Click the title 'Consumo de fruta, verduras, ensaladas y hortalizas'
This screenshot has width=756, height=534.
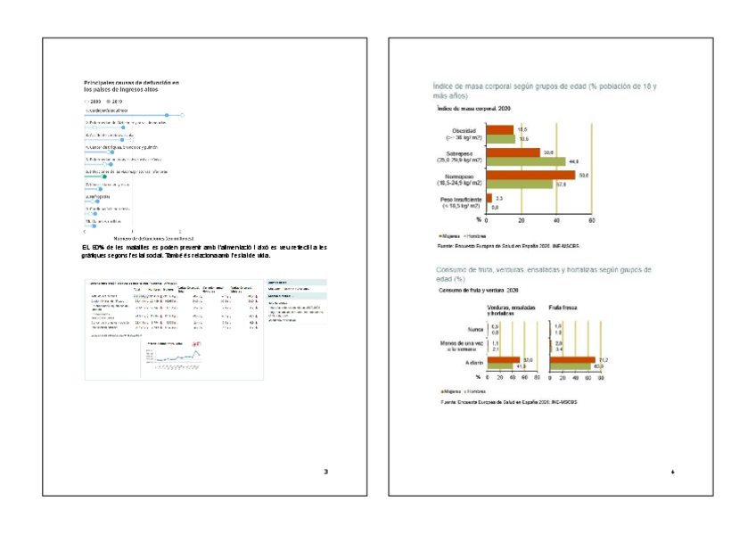(x=544, y=275)
